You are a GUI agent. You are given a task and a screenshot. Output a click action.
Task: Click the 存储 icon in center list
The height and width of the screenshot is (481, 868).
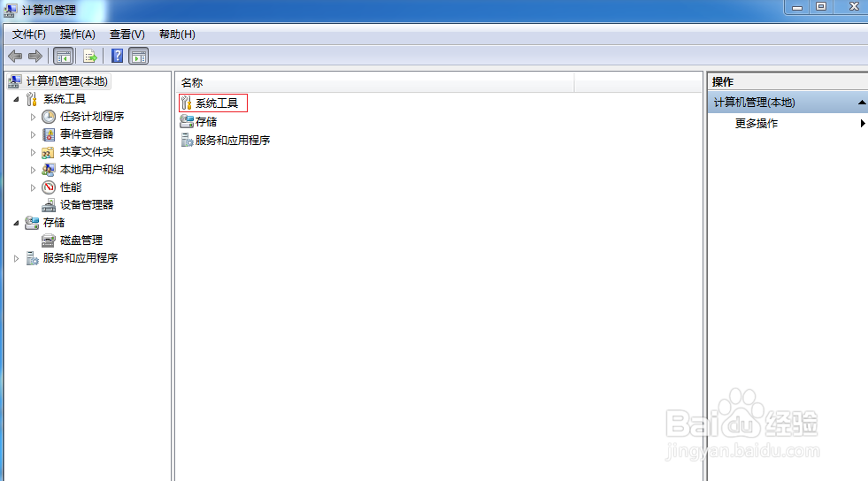pos(187,122)
